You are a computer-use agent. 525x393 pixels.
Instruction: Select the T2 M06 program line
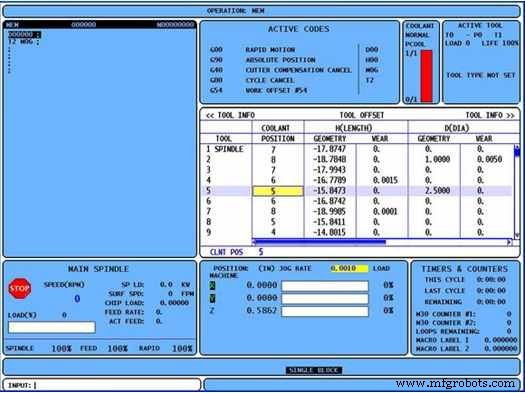click(x=23, y=42)
